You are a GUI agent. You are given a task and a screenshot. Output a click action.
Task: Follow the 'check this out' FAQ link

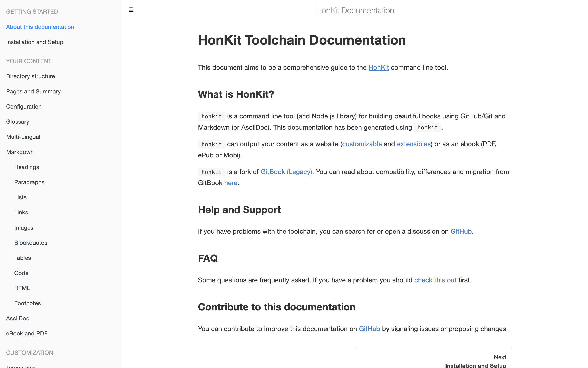tap(435, 280)
